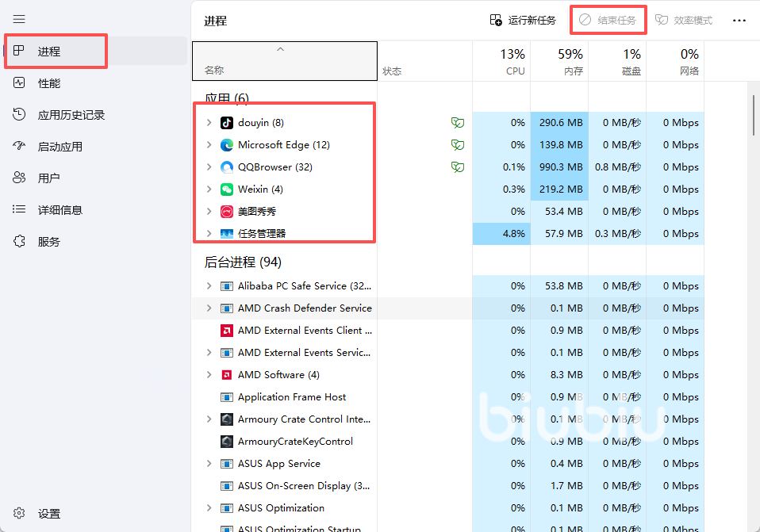Go to the 详细信息 page
Screen dimensions: 760x532
coord(59,210)
